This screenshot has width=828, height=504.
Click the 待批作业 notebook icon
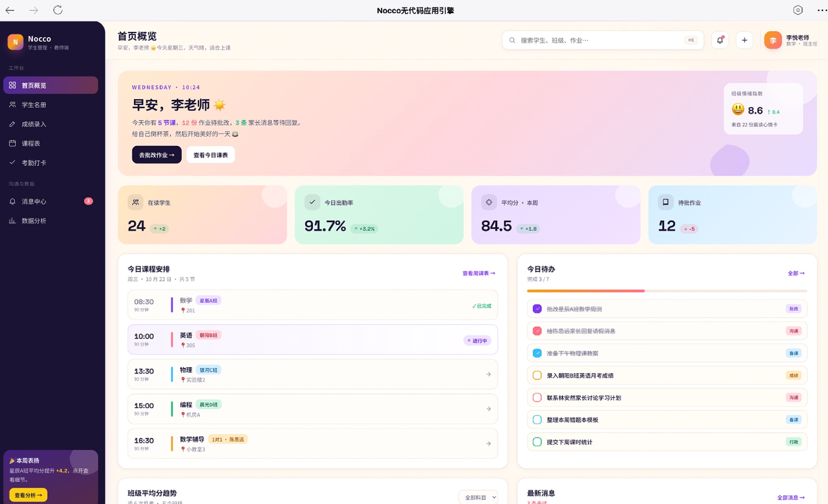pos(666,202)
